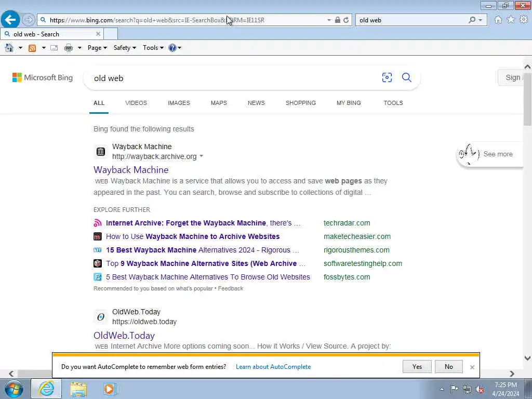Click the Microsoft Bing logo
The height and width of the screenshot is (399, 532).
point(43,78)
